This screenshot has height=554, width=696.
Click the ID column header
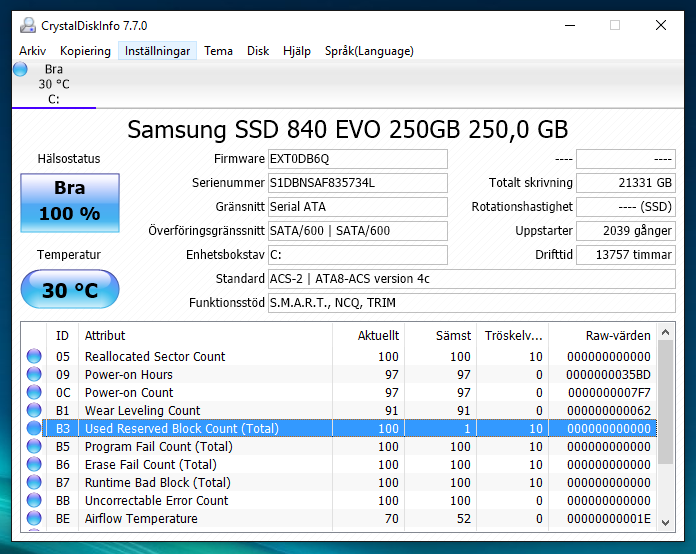point(63,336)
